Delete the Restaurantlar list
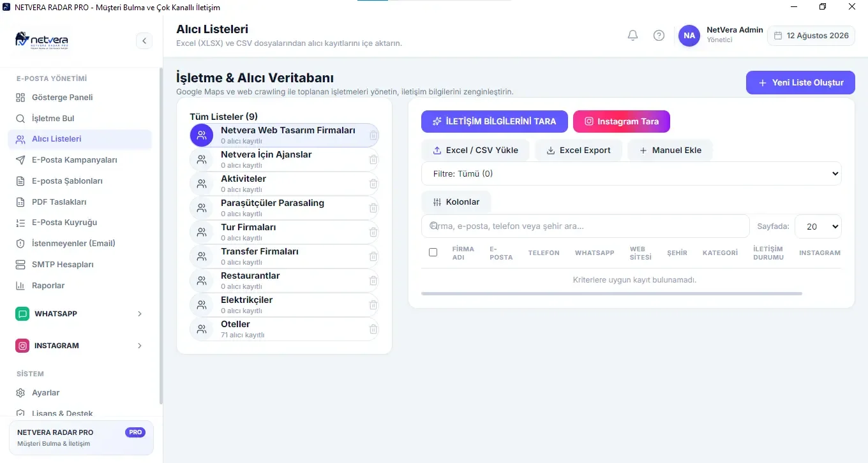The width and height of the screenshot is (868, 463). tap(373, 281)
